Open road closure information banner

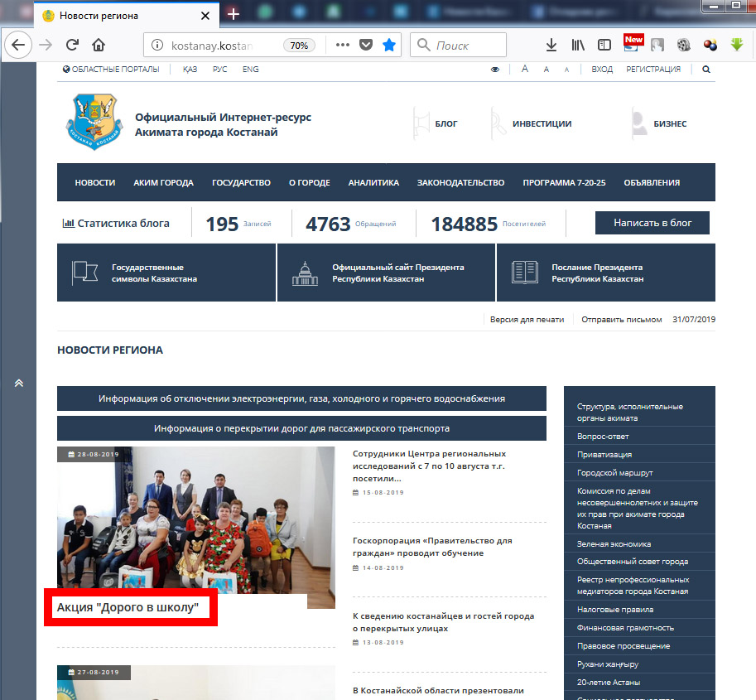tap(302, 428)
